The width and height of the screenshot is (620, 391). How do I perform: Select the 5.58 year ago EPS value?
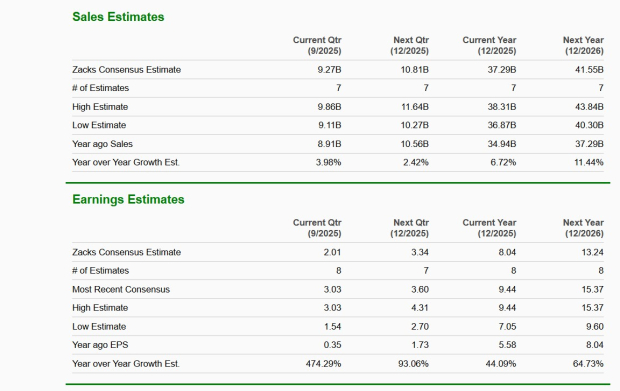(507, 345)
